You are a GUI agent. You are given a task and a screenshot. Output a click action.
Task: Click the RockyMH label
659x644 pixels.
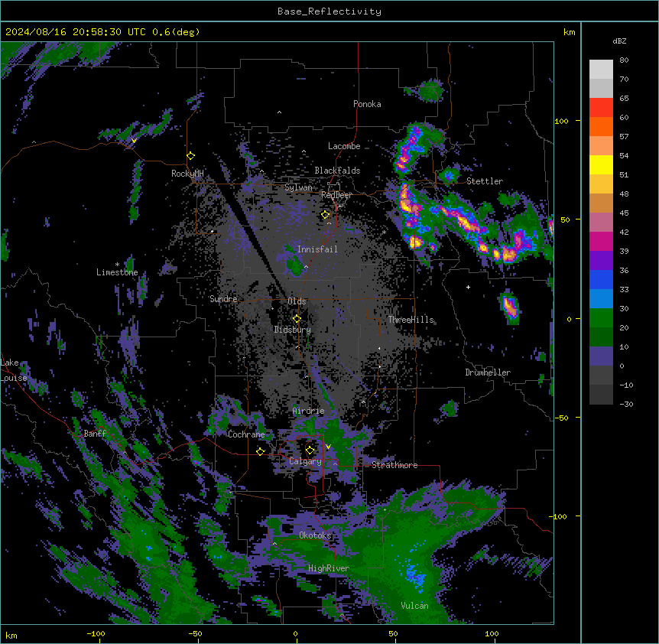pyautogui.click(x=187, y=174)
